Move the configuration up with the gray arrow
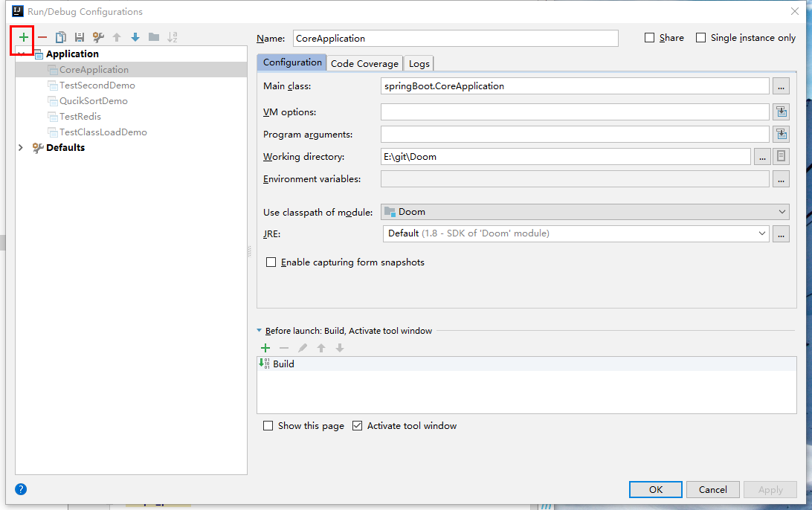812x510 pixels. point(117,37)
